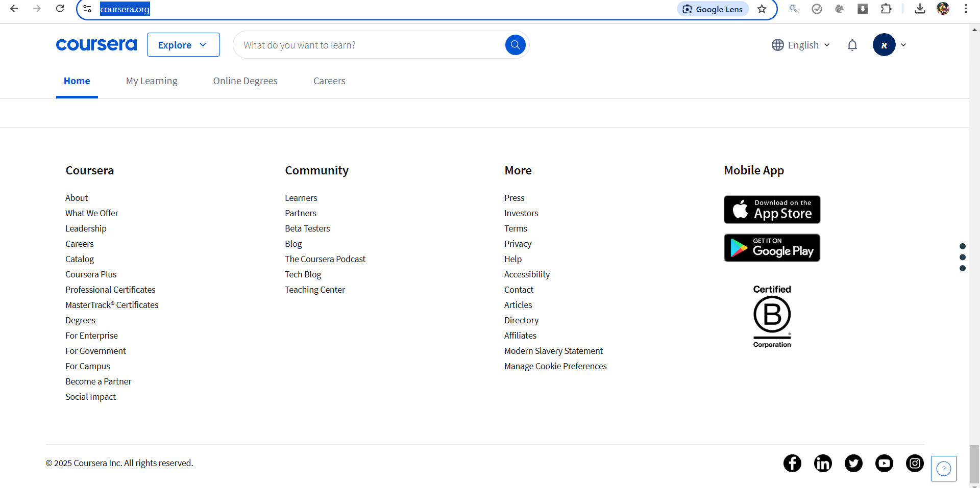Expand the Explore dropdown
The width and height of the screenshot is (980, 488).
(183, 45)
